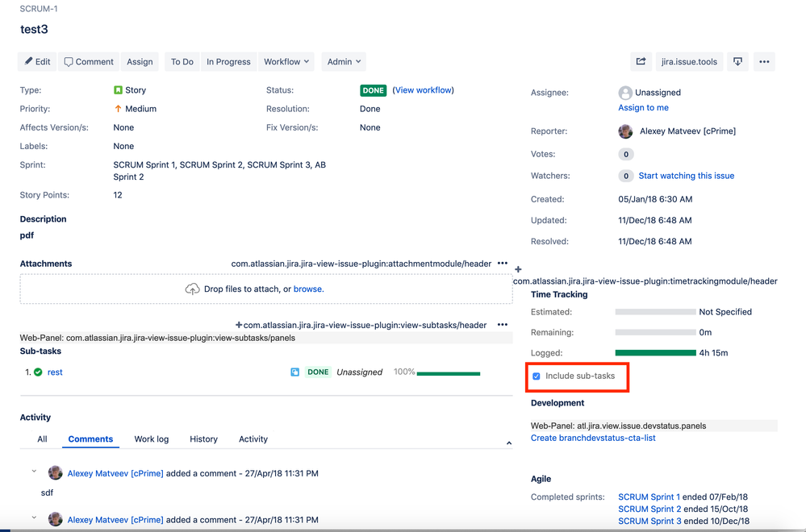Click the DONE status badge

point(374,90)
